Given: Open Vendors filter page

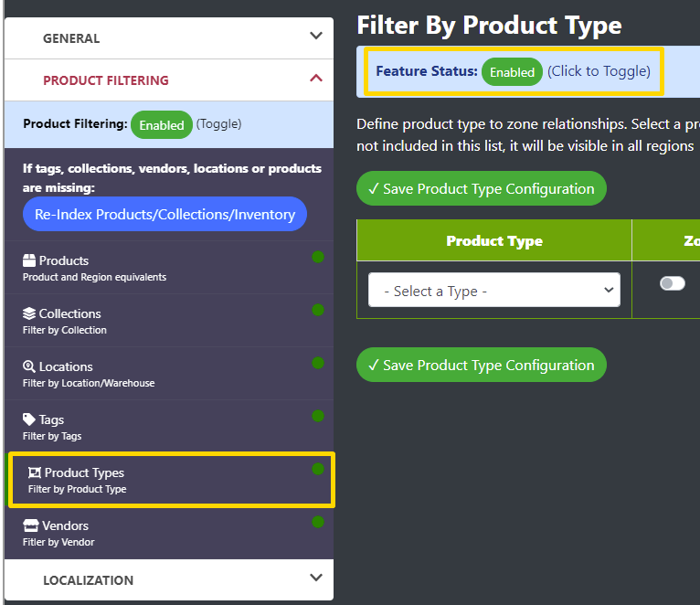Looking at the screenshot, I should tap(169, 533).
